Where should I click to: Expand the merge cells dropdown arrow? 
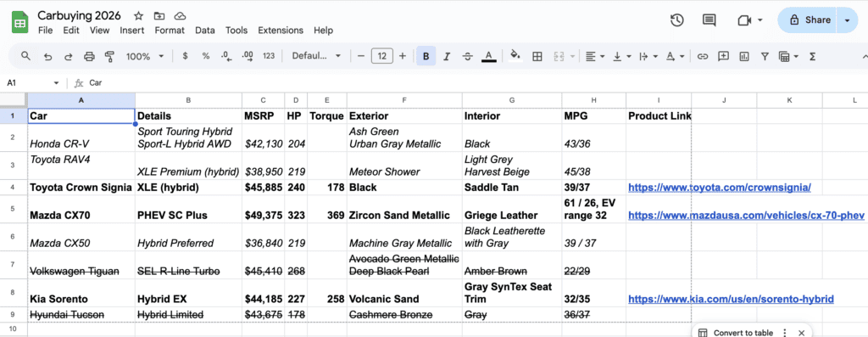[x=571, y=56]
